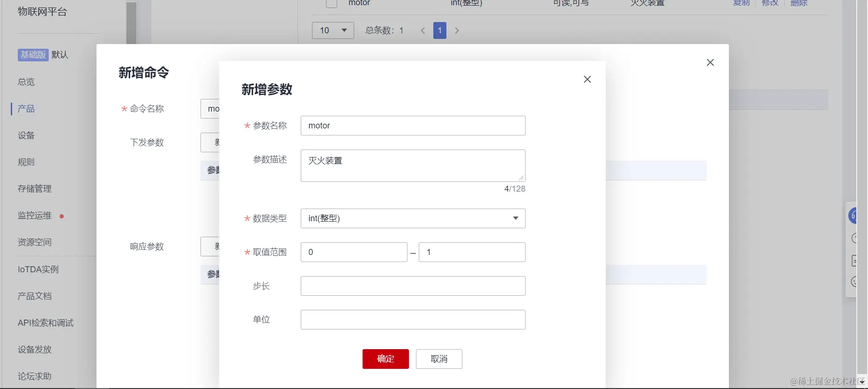Viewport: 868px width, 389px height.
Task: Go to previous page arrow
Action: coord(423,30)
